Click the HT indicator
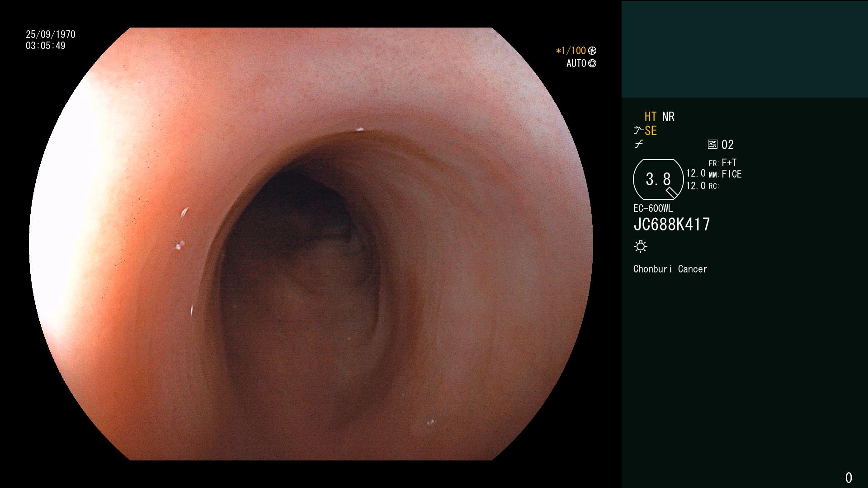Screen dimensions: 868x488 651,117
